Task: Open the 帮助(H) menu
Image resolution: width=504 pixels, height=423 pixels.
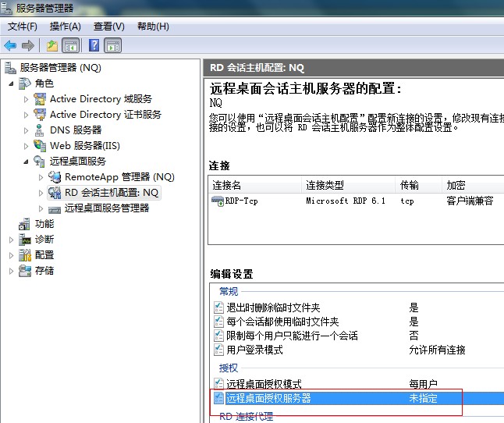Action: pyautogui.click(x=153, y=27)
